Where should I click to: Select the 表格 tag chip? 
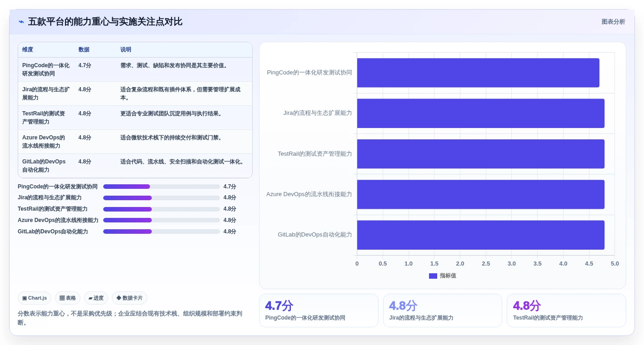click(68, 298)
